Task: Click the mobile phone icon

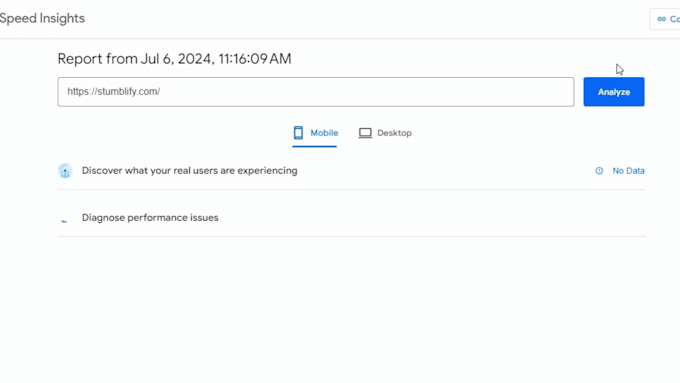Action: 298,133
